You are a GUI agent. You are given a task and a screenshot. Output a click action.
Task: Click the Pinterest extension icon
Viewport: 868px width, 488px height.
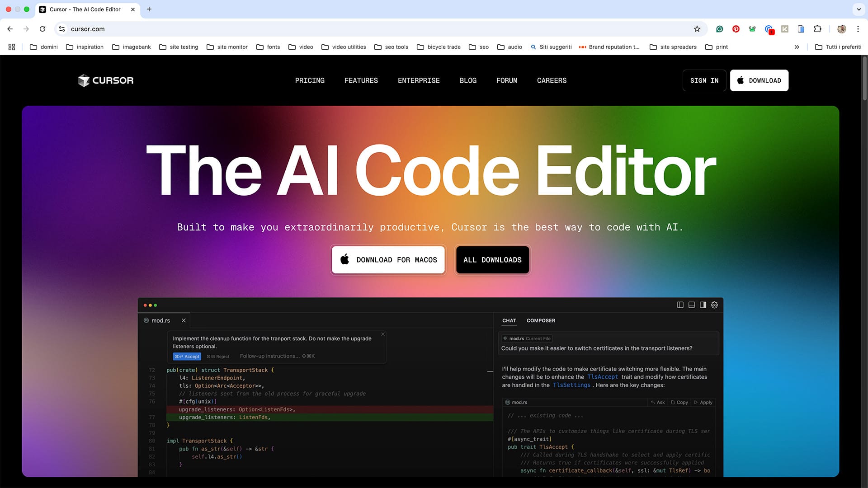pyautogui.click(x=736, y=28)
